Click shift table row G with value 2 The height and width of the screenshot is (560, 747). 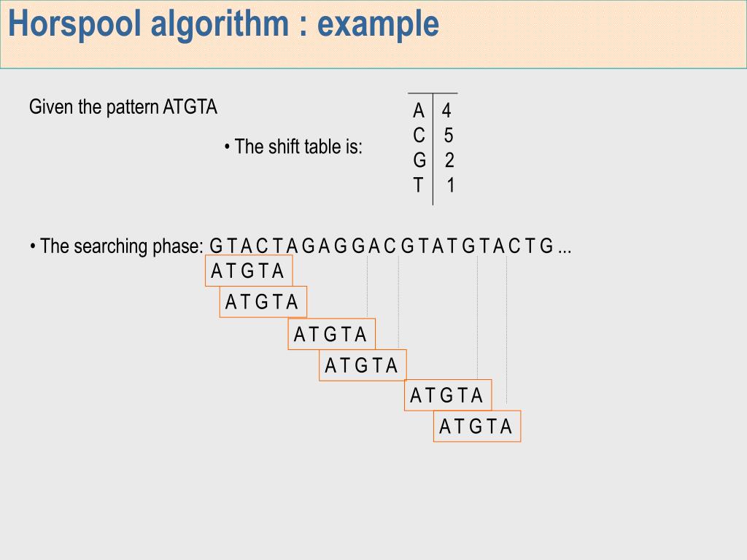click(433, 160)
